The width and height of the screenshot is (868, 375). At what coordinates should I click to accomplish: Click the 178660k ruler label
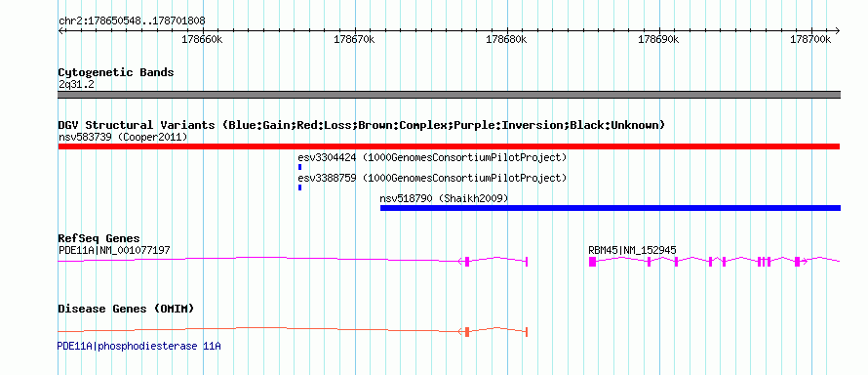tap(202, 40)
